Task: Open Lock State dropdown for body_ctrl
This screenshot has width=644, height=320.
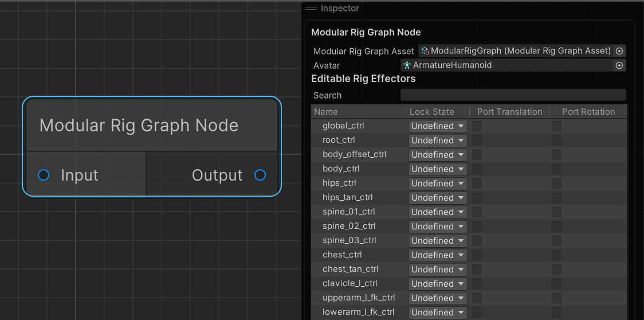Action: tap(438, 169)
